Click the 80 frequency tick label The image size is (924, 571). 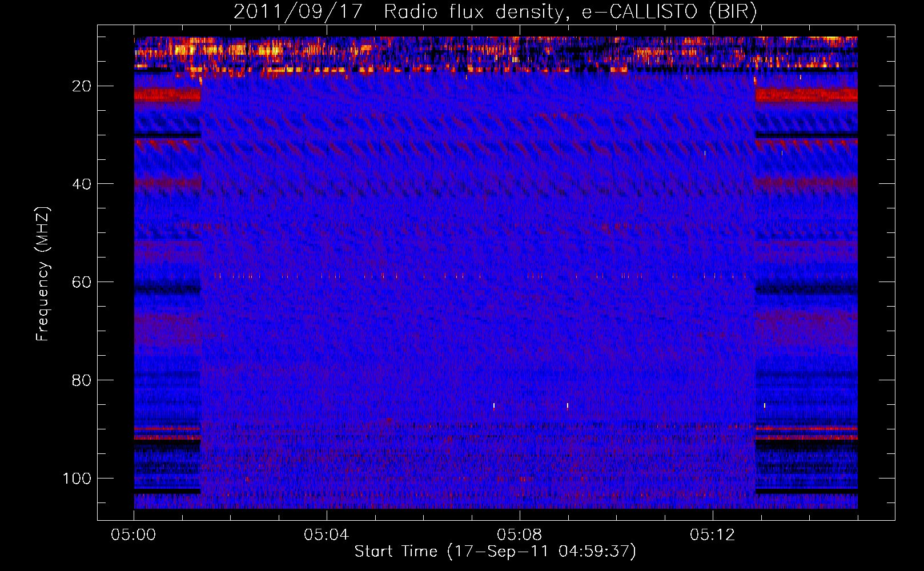point(82,380)
